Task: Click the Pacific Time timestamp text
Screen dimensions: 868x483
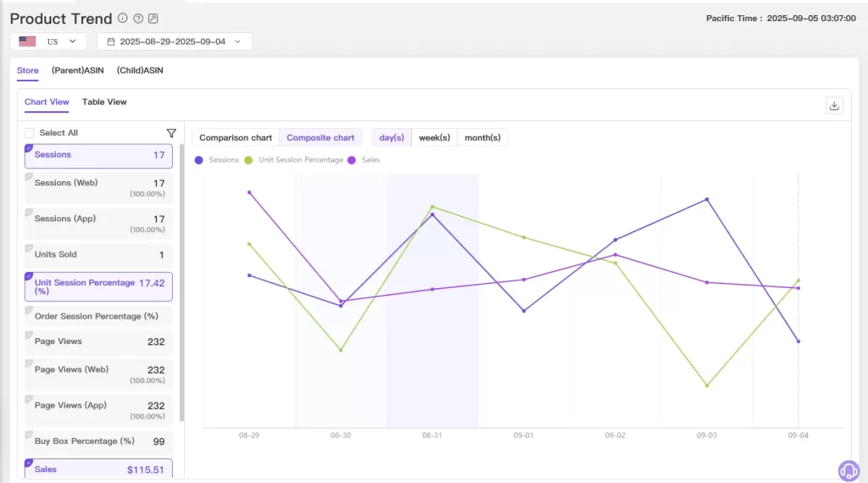Action: pyautogui.click(x=781, y=19)
